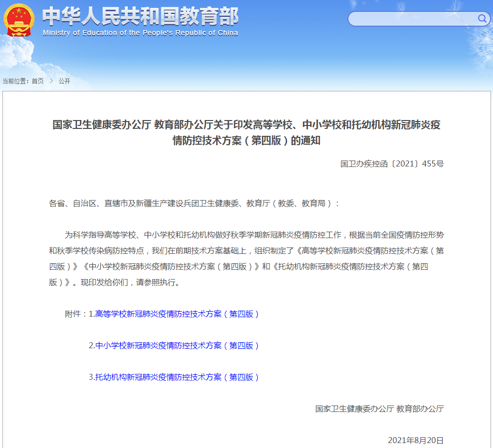The image size is (493, 448).
Task: Click the search magnifier icon
Action: point(482,19)
